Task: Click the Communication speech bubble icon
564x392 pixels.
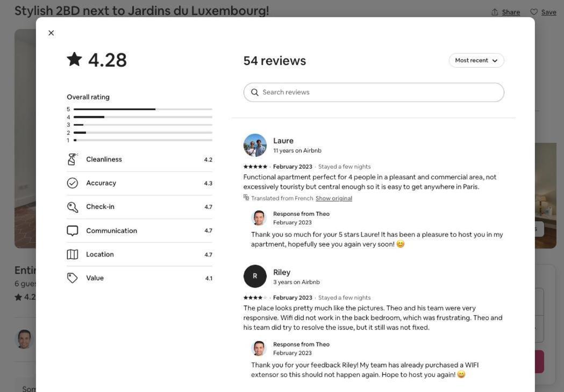Action: pos(72,231)
